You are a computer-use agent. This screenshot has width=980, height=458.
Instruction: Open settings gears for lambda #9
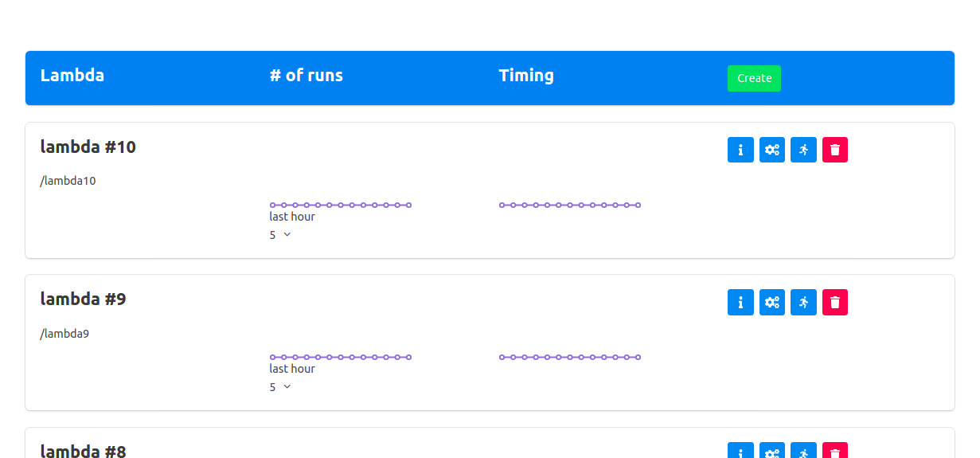tap(772, 302)
